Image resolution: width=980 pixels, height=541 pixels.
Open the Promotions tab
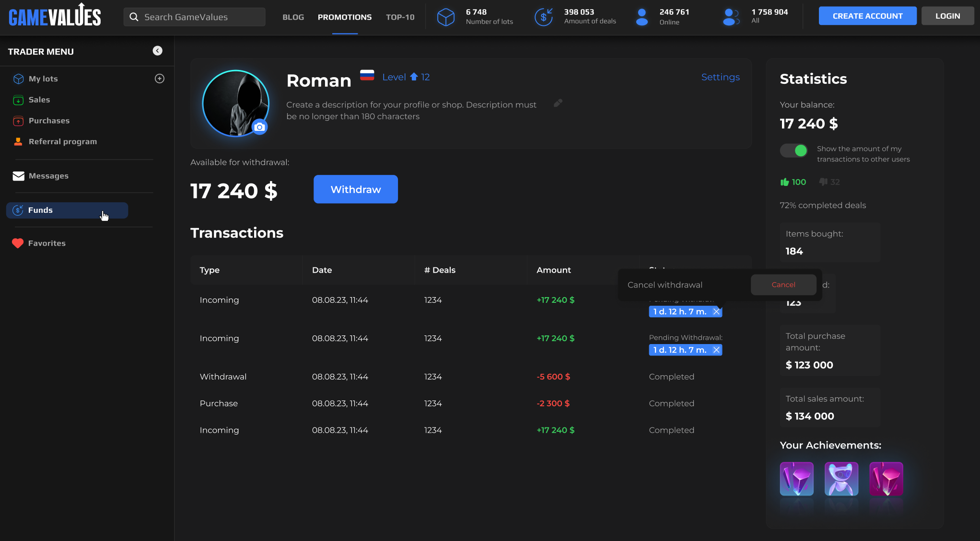coord(344,17)
